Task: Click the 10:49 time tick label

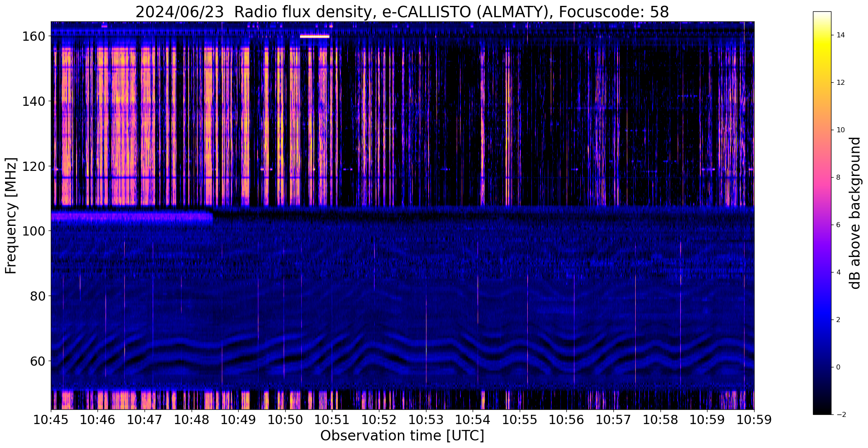Action: coord(239,420)
